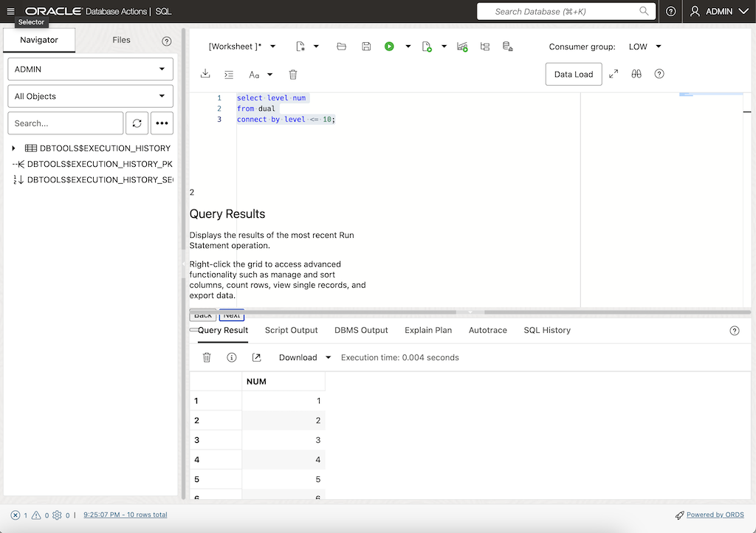Expand the [Worksheet]* dropdown arrow
This screenshot has width=756, height=533.
(x=273, y=47)
